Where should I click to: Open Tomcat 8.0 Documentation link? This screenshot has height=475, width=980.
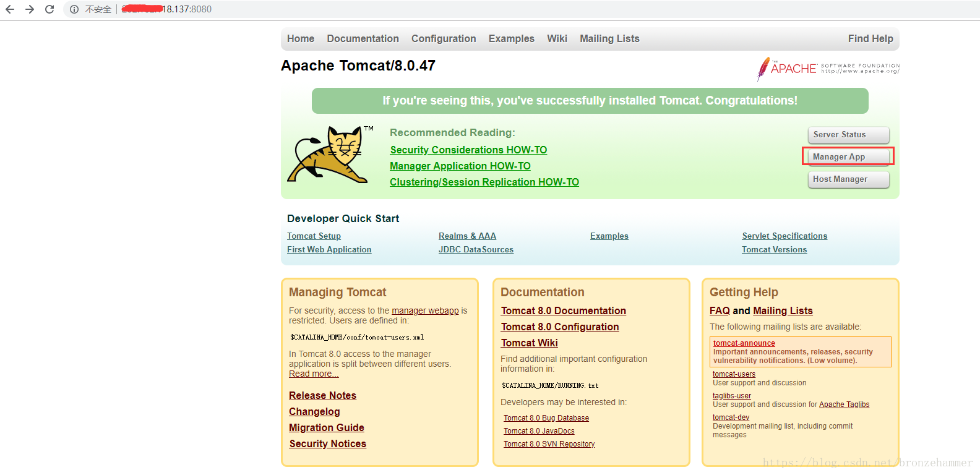coord(564,310)
